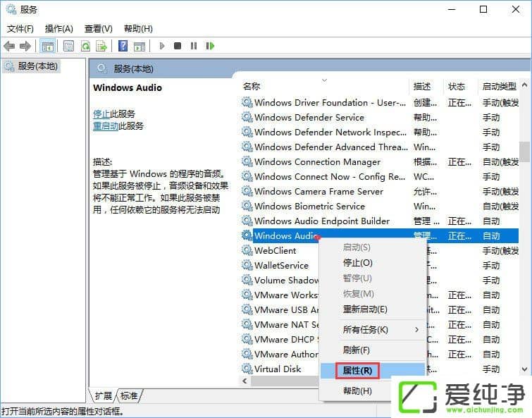Click the Back arrow toolbar icon
The image size is (532, 418).
[x=9, y=46]
